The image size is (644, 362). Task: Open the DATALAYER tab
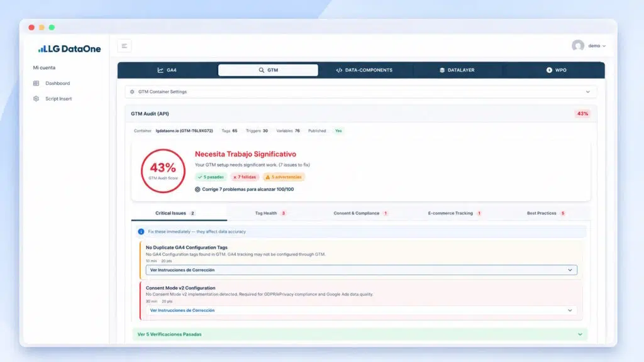[x=457, y=70]
